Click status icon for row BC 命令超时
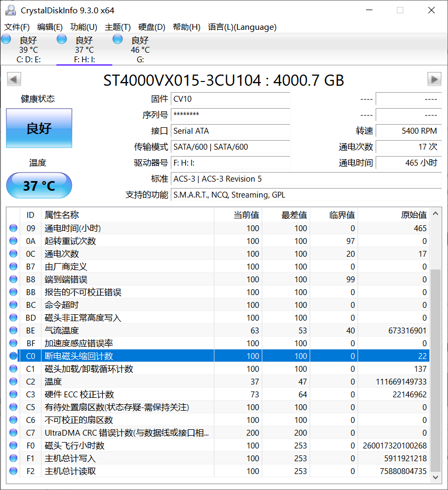The width and height of the screenshot is (448, 490). pyautogui.click(x=13, y=305)
